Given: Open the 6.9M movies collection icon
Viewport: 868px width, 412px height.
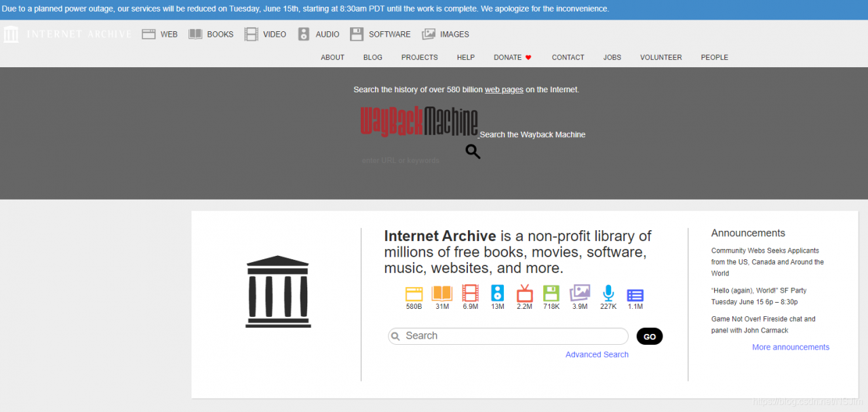Looking at the screenshot, I should coord(470,293).
